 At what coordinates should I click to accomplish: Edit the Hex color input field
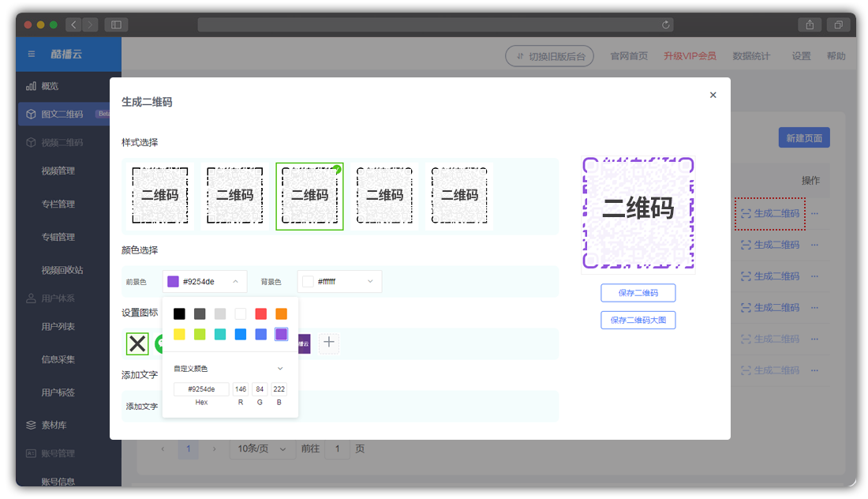201,388
